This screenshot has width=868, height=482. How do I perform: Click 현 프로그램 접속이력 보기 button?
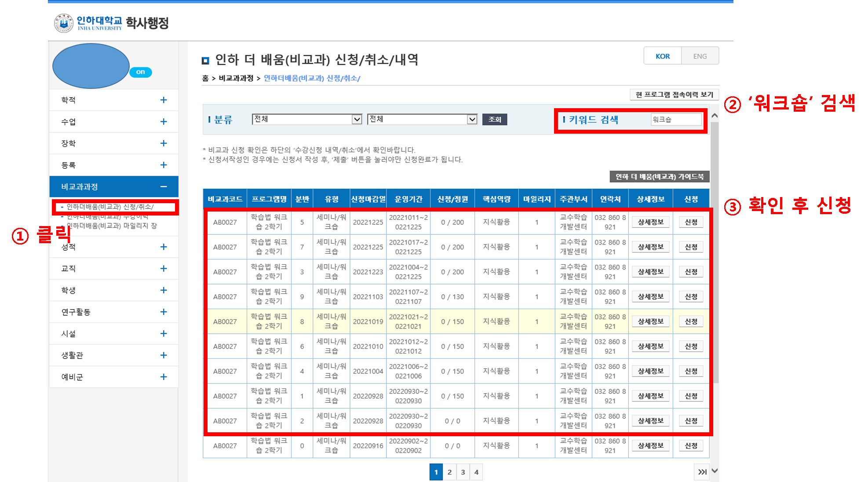(675, 95)
